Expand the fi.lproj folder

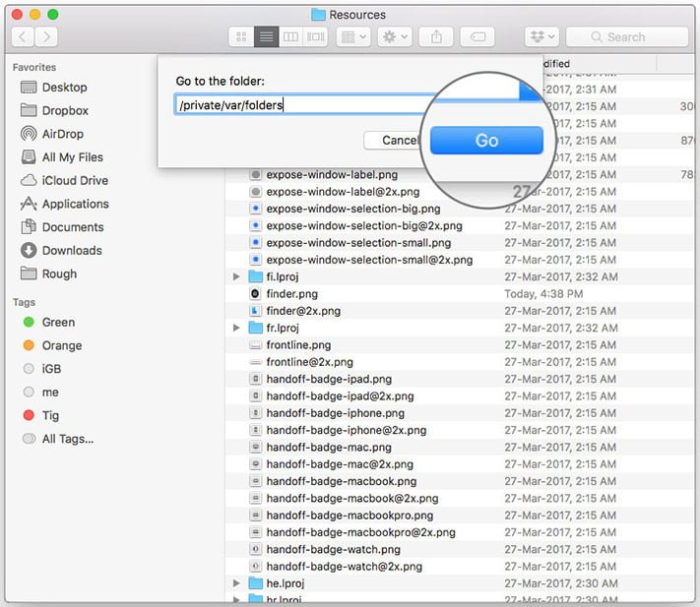point(236,276)
